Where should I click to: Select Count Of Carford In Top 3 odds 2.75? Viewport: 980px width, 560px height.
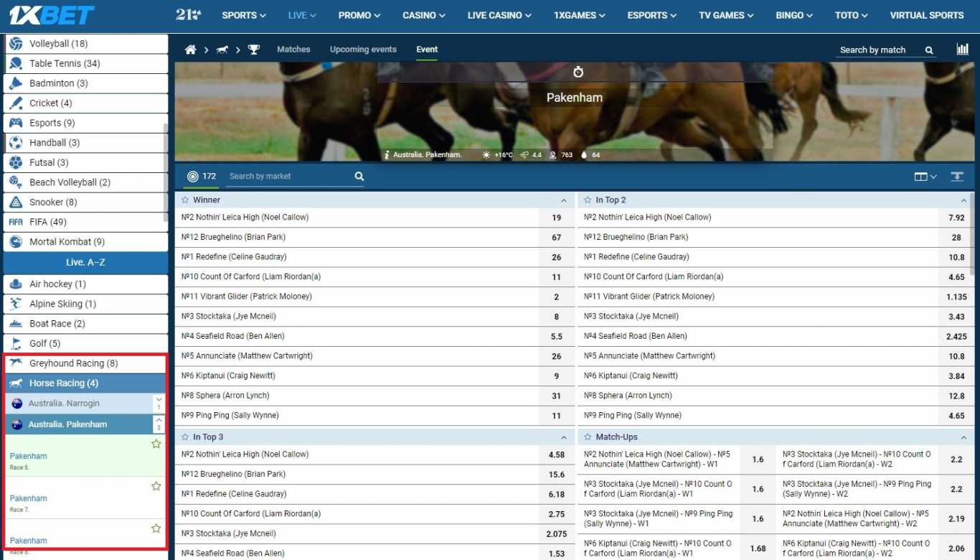pos(557,514)
